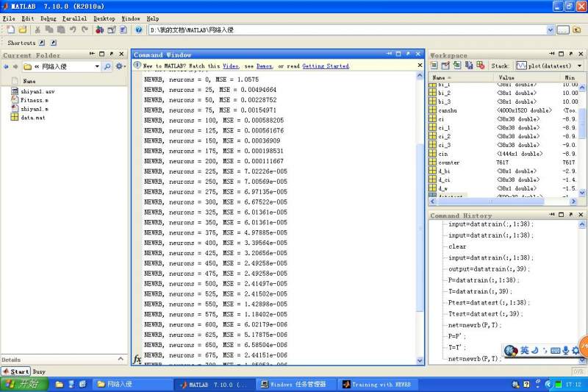Expand the Details section chevron
The height and width of the screenshot is (392, 588).
coord(121,359)
